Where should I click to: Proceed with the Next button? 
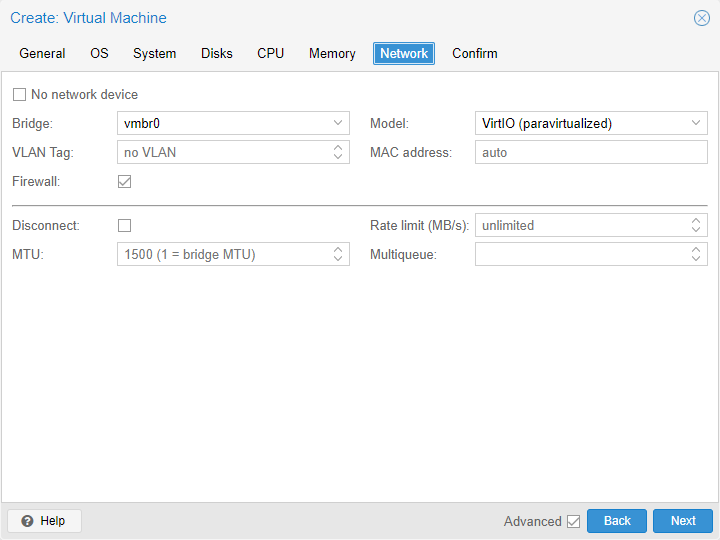point(683,521)
